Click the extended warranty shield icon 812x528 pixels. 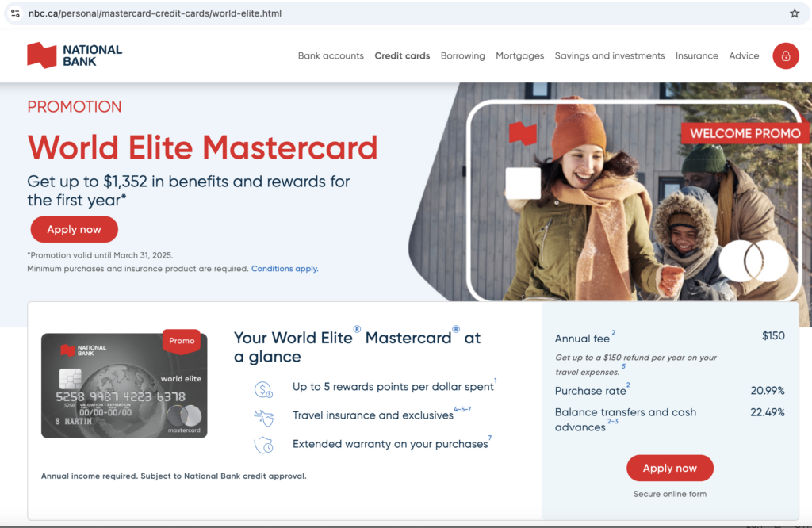(x=263, y=445)
